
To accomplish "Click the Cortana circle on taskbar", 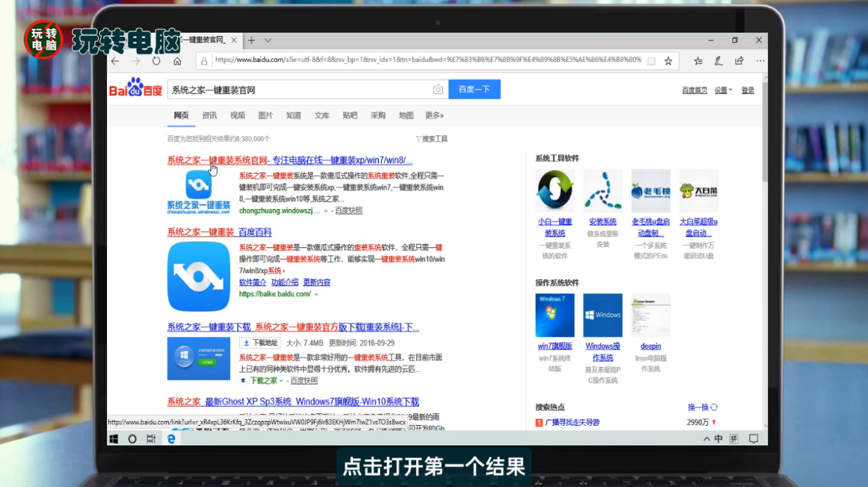I will pyautogui.click(x=133, y=439).
